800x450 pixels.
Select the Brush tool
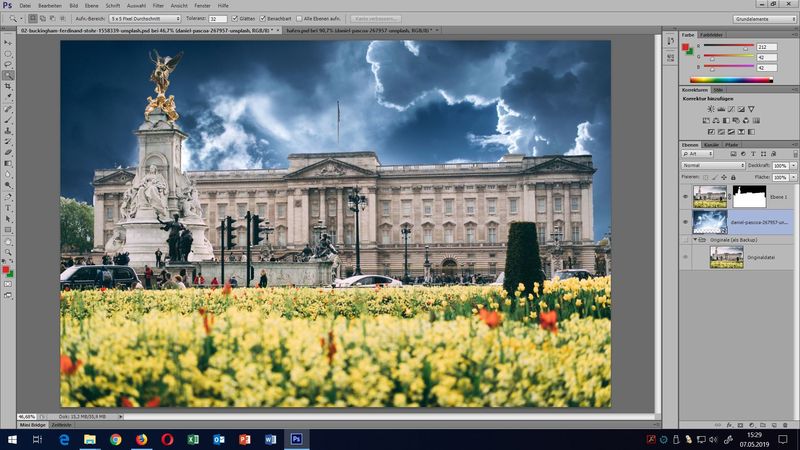click(x=8, y=120)
